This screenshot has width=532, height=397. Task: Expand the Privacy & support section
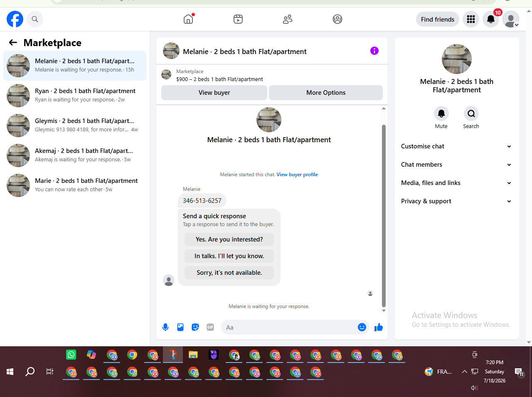tap(456, 201)
